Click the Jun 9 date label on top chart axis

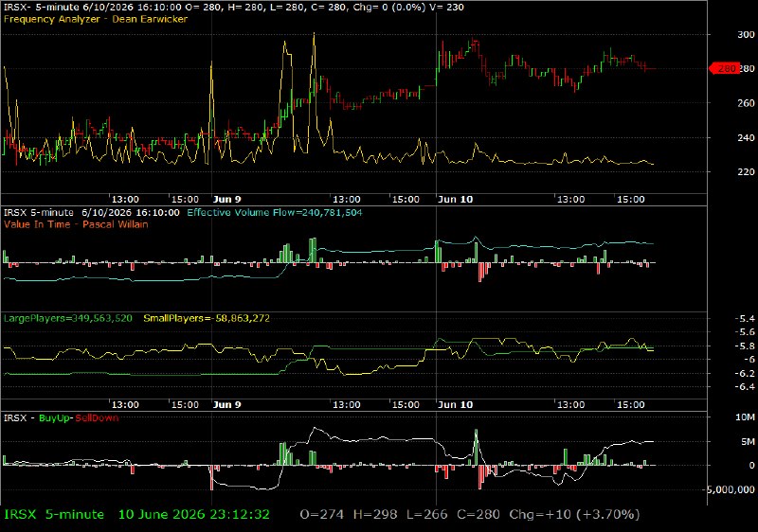coord(226,200)
